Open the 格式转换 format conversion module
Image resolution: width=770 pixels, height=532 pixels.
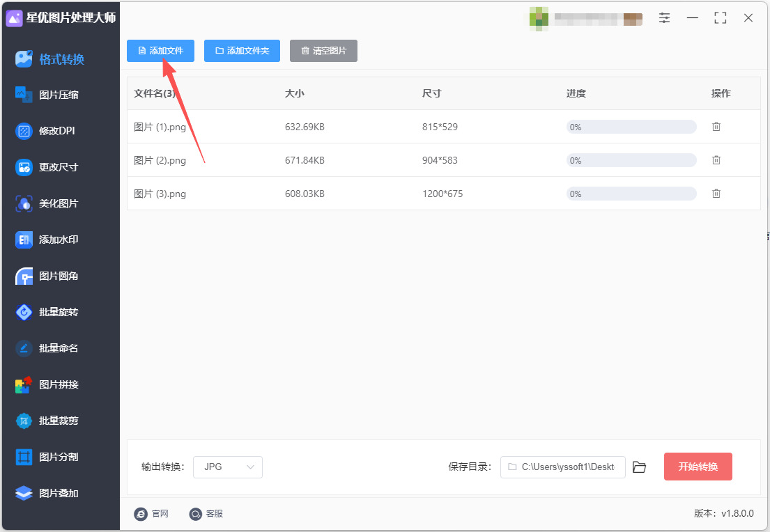pyautogui.click(x=61, y=59)
